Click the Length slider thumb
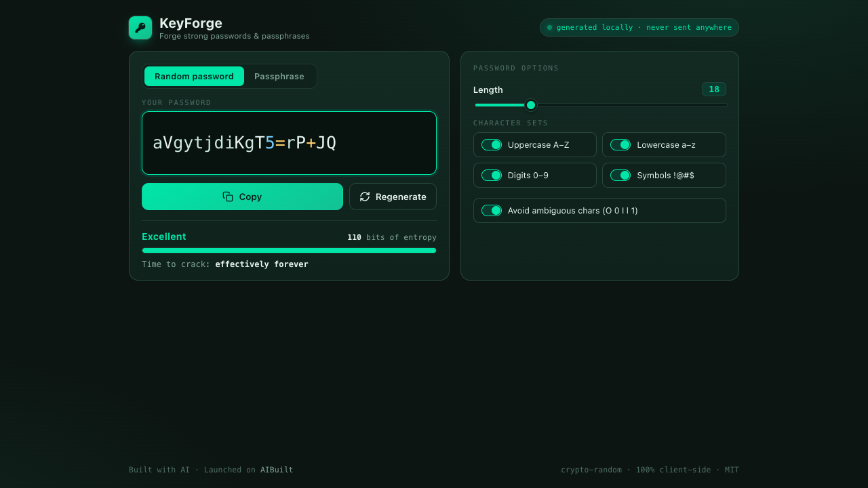 [x=531, y=105]
